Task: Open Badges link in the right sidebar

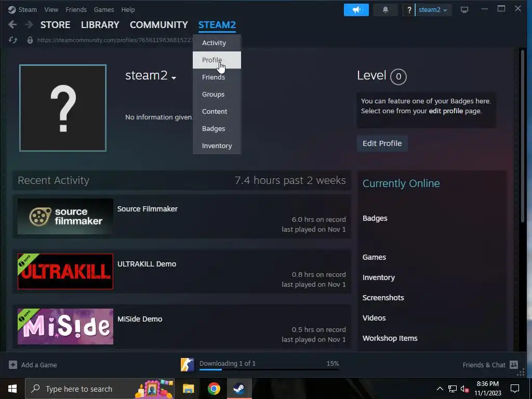Action: pyautogui.click(x=375, y=218)
